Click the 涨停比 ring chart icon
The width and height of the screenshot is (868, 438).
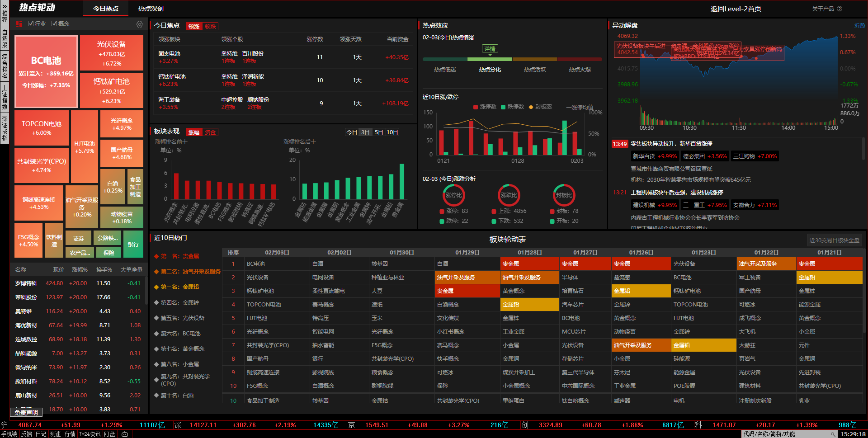point(453,195)
